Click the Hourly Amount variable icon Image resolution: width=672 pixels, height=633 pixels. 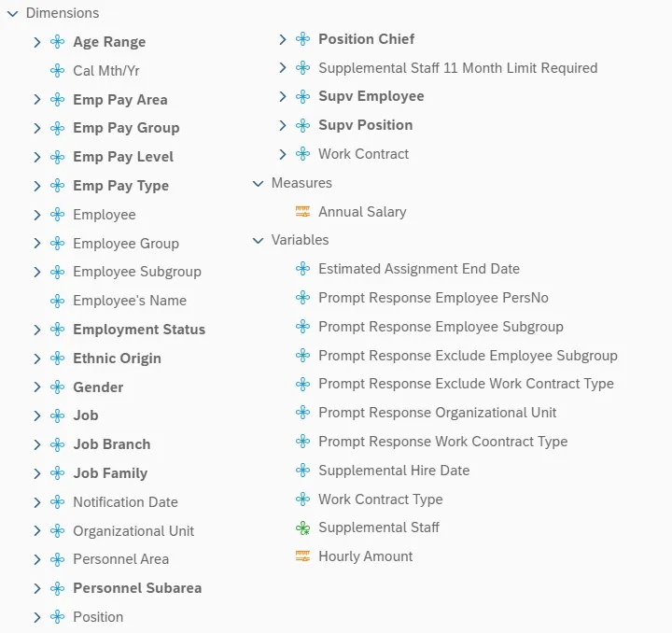302,556
